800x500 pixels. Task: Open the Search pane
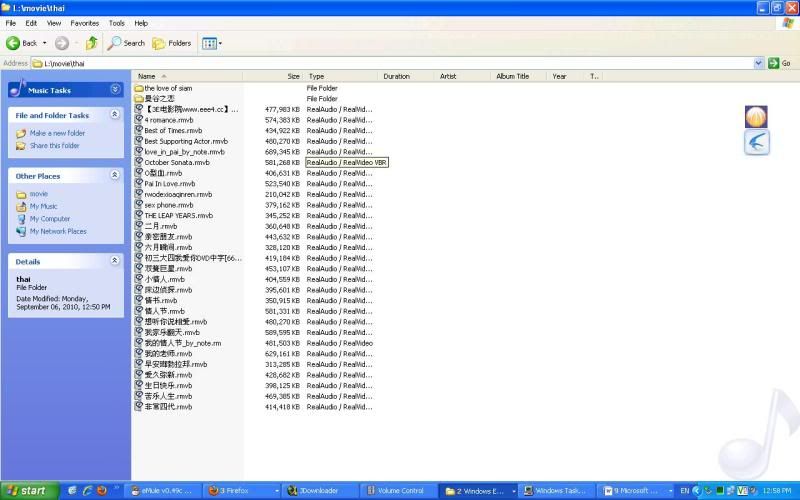pos(126,43)
